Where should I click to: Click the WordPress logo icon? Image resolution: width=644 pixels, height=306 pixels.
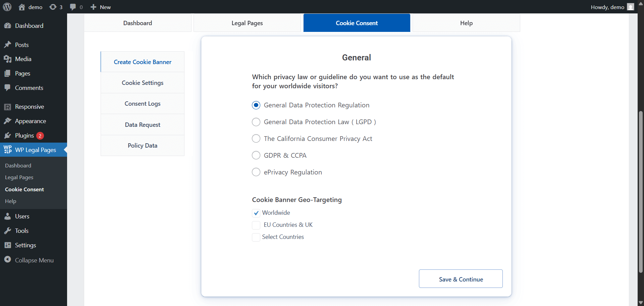tap(7, 7)
